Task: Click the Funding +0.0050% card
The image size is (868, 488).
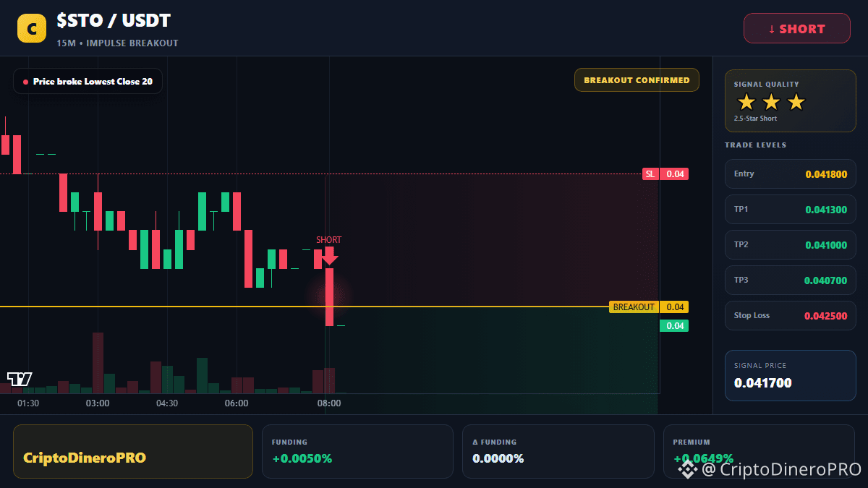Action: 357,451
